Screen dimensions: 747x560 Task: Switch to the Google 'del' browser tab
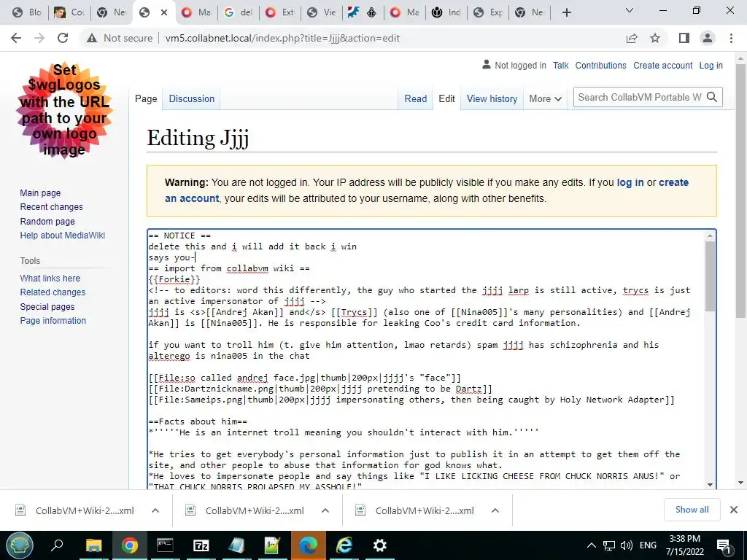pos(239,12)
